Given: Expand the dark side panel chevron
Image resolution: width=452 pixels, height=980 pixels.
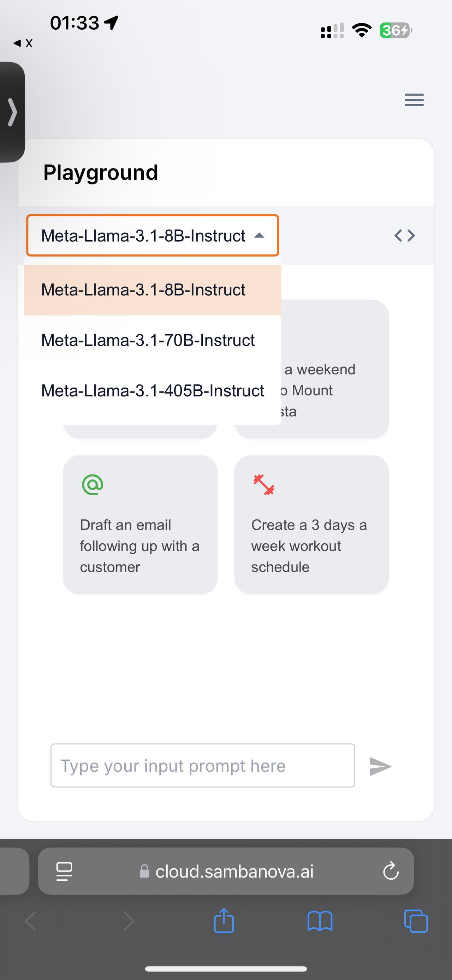Looking at the screenshot, I should click(12, 112).
